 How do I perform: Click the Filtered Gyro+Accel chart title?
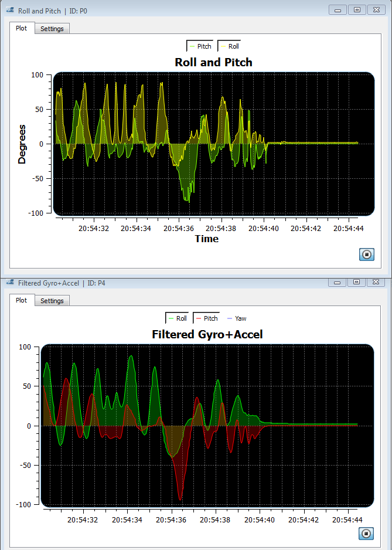207,335
